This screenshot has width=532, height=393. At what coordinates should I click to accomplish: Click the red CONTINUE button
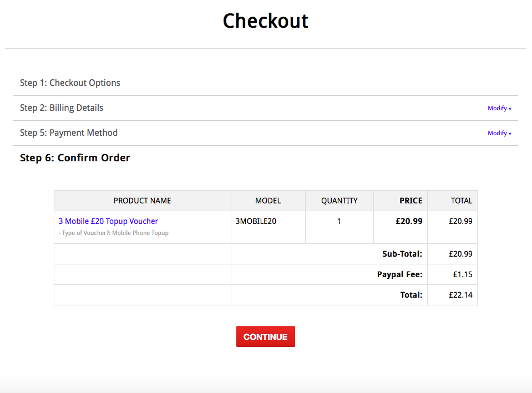click(265, 336)
